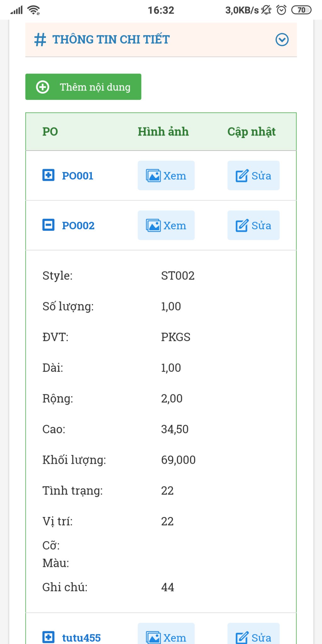Tap the alarm clock status icon
The image size is (322, 644).
(x=281, y=10)
